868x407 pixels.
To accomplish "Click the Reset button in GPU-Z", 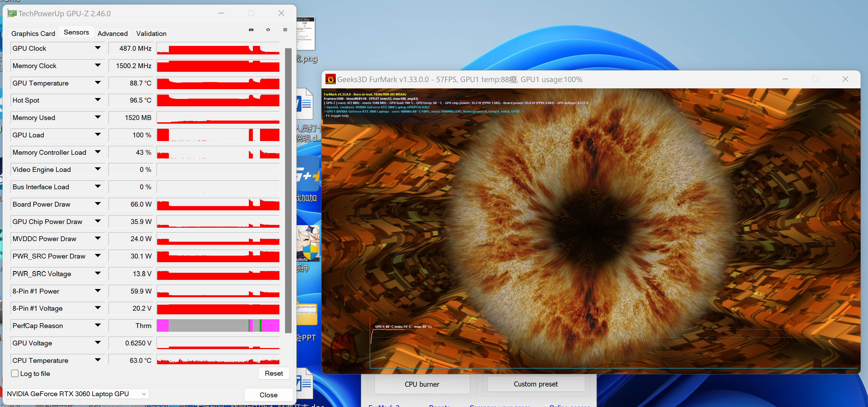I will point(274,373).
